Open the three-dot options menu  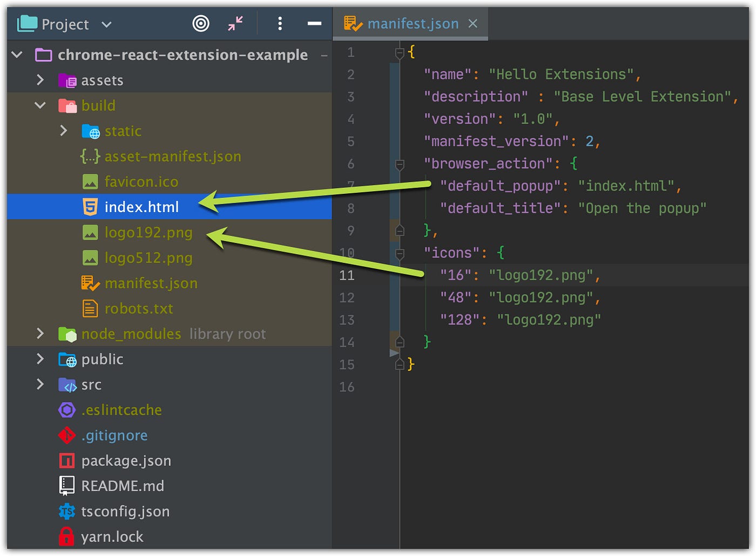click(x=280, y=23)
